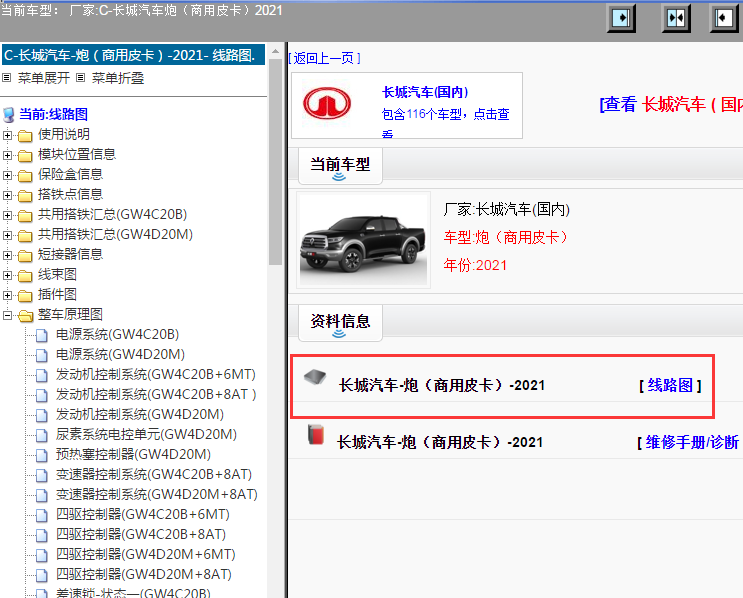The height and width of the screenshot is (598, 743).
Task: Click the 菜单展开 list icon
Action: pyautogui.click(x=7, y=78)
